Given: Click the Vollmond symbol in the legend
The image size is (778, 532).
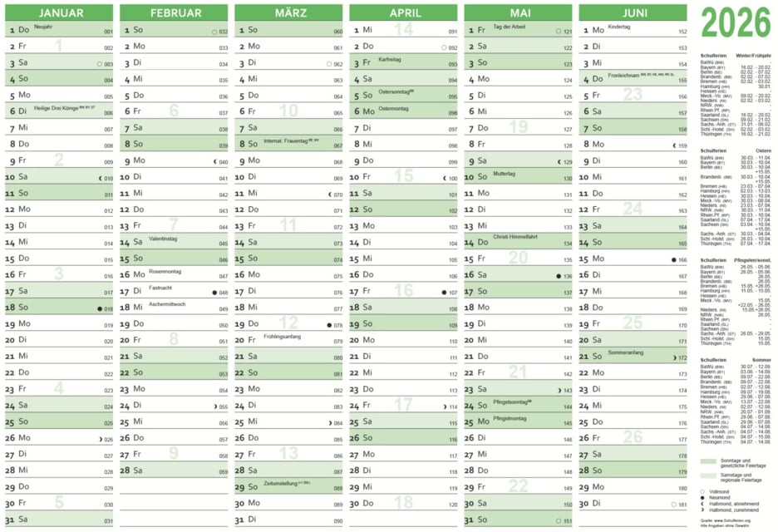Looking at the screenshot, I should pyautogui.click(x=703, y=491).
